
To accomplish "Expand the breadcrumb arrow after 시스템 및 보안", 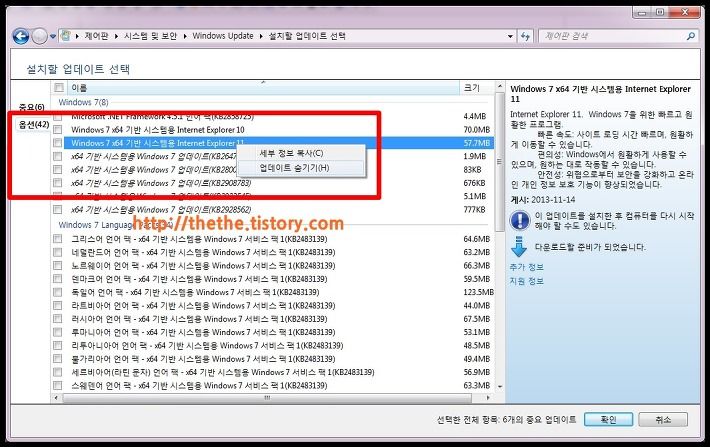I will pyautogui.click(x=185, y=36).
